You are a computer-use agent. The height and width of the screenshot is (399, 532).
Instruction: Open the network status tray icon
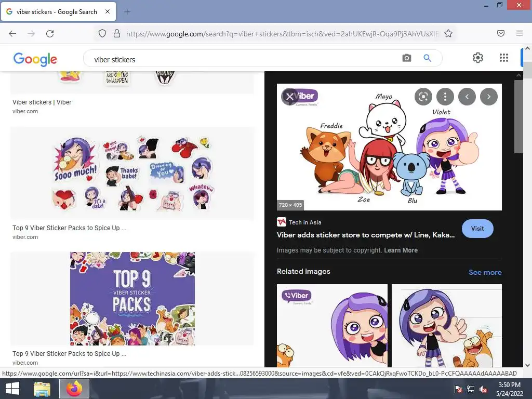point(471,389)
